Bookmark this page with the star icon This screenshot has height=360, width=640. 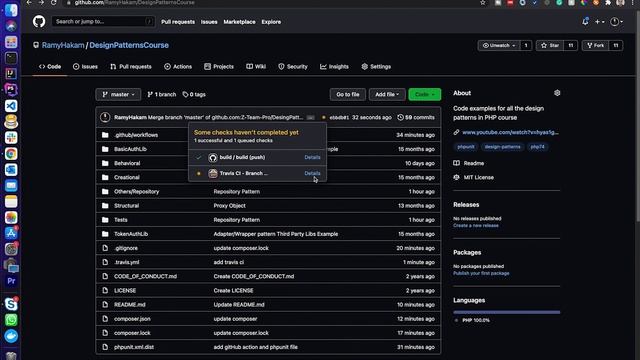[x=483, y=2]
